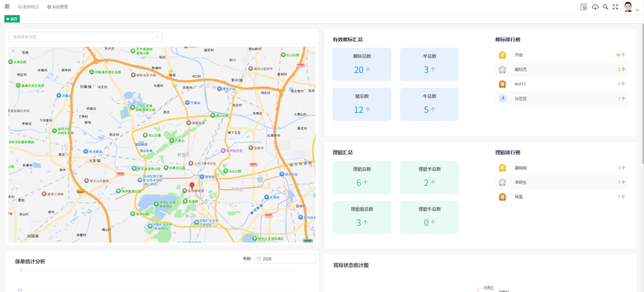The height and width of the screenshot is (292, 644).
Task: Click the cloud download icon
Action: (x=595, y=7)
